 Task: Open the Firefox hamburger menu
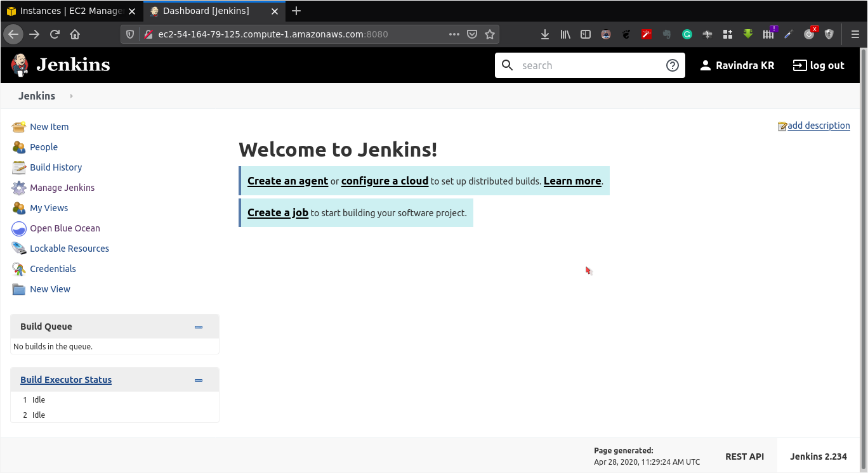[x=855, y=34]
